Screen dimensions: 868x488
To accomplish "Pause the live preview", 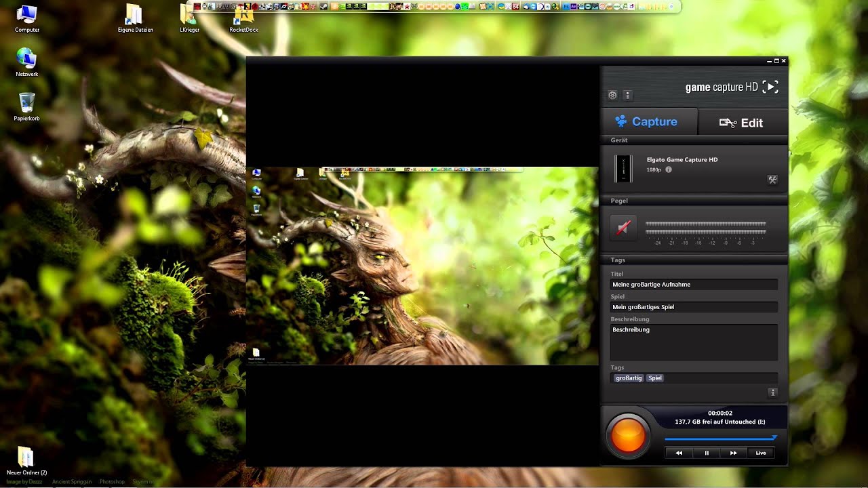I will click(707, 453).
